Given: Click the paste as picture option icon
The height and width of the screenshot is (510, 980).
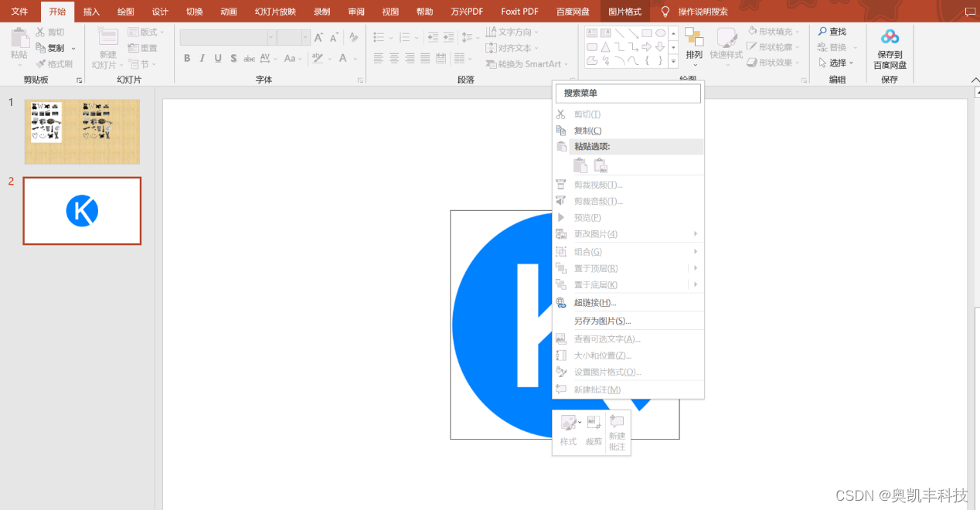Looking at the screenshot, I should (600, 165).
